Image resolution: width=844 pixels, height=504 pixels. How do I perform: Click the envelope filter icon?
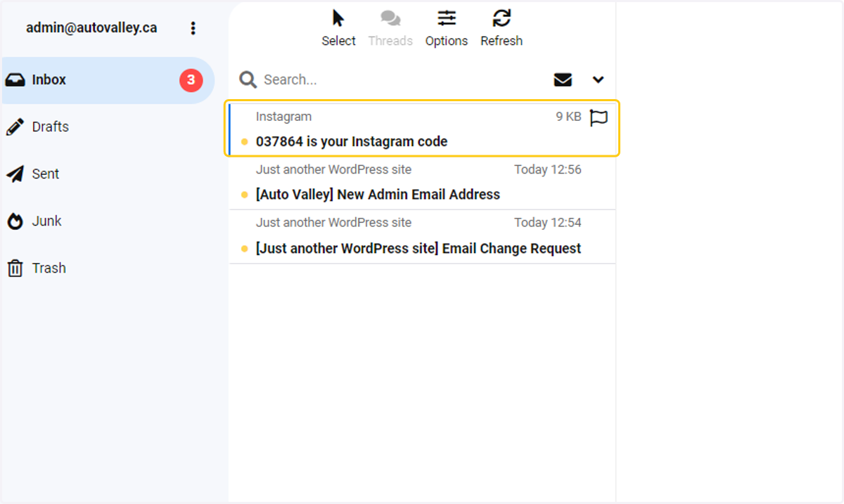pyautogui.click(x=563, y=79)
